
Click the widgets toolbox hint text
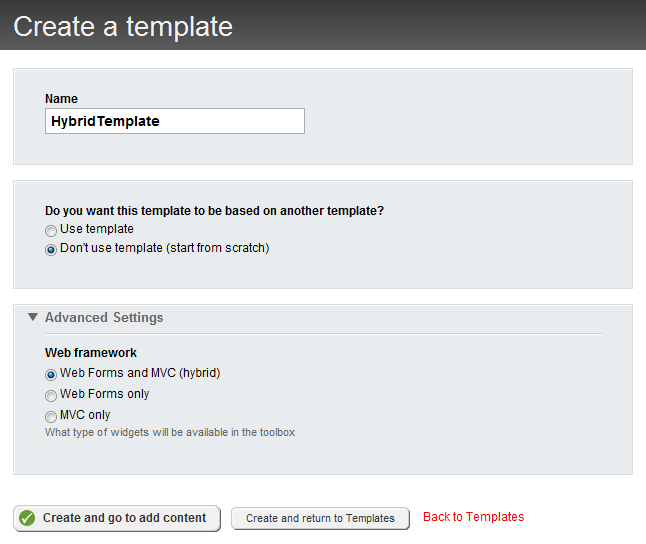pyautogui.click(x=170, y=433)
